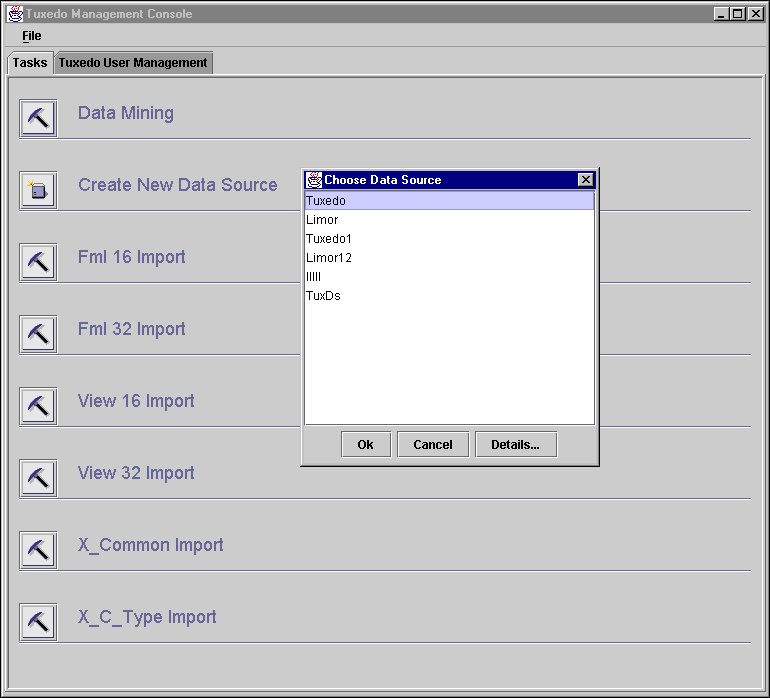Cancel the Choose Data Source dialog

[433, 445]
